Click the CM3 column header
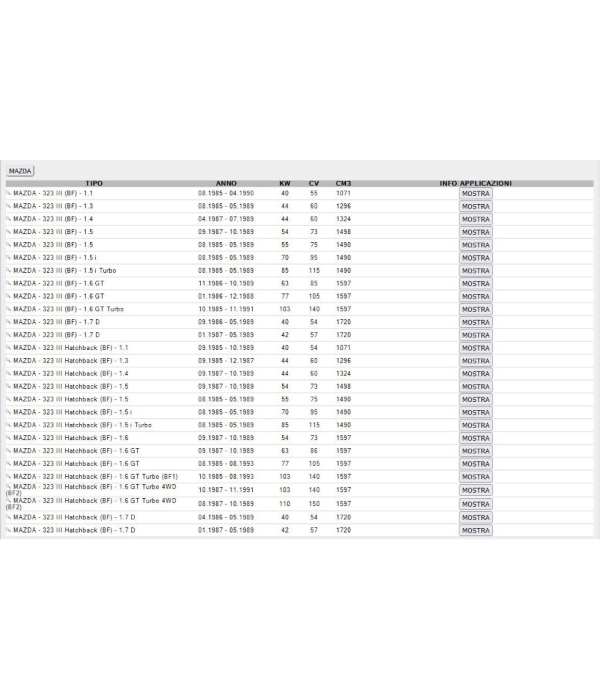Screen dimensions: 600x700 point(343,183)
